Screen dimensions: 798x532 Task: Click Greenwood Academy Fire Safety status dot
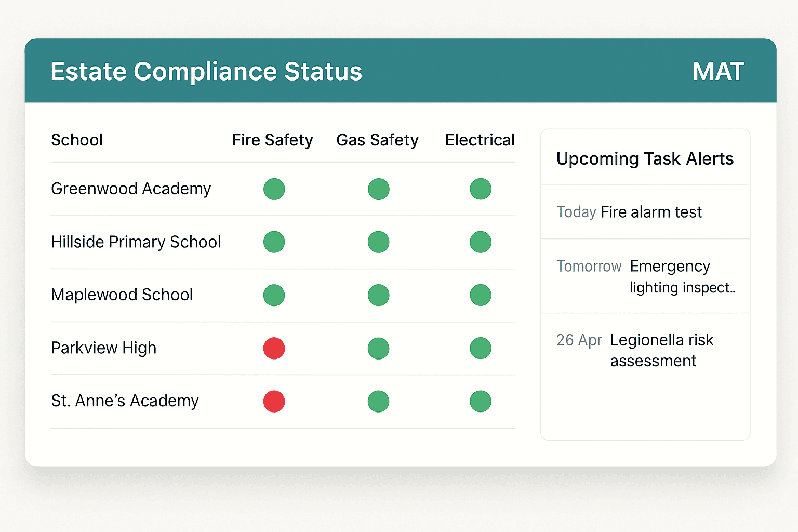coord(274,189)
